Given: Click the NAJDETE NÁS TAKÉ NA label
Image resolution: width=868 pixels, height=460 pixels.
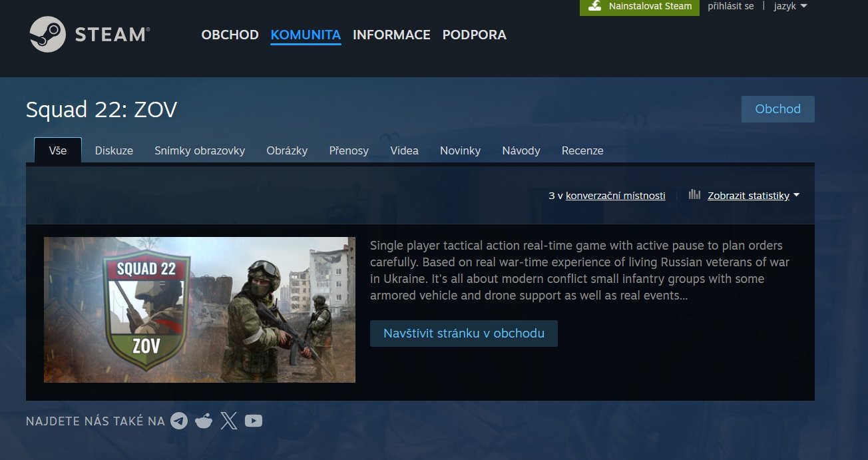Looking at the screenshot, I should 95,421.
